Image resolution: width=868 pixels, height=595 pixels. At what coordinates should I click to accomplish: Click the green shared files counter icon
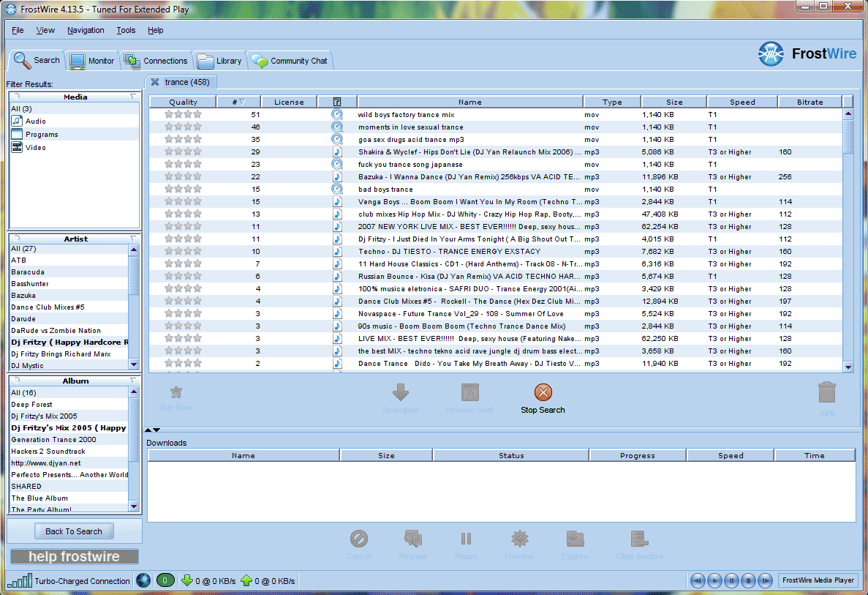pyautogui.click(x=165, y=580)
